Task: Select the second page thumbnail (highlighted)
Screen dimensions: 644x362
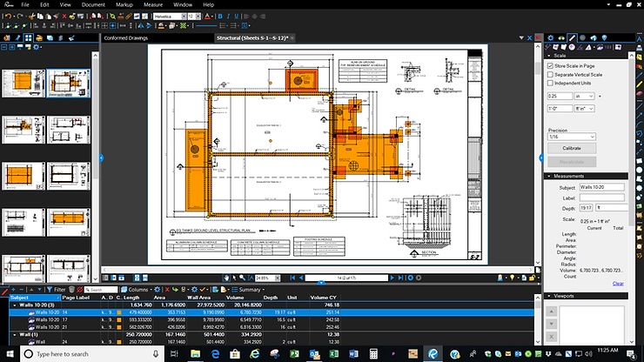Action: [68, 84]
